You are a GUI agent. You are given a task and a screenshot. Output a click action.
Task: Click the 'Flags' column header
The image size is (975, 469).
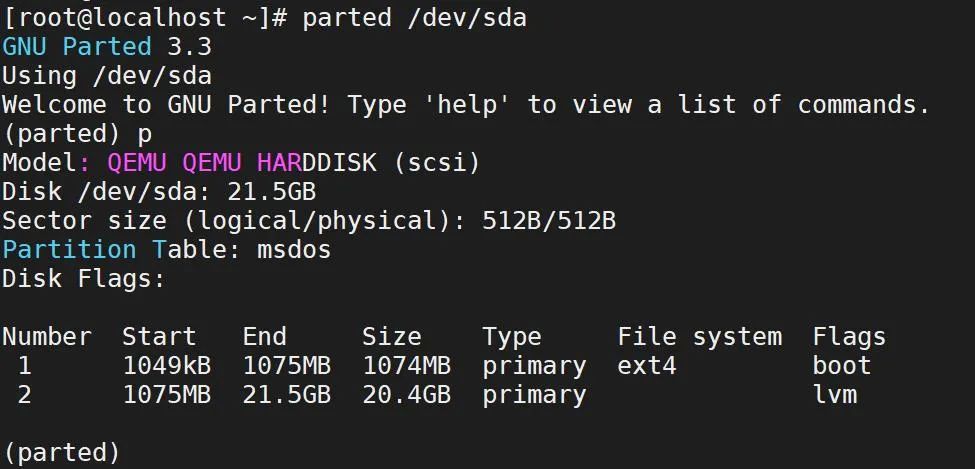click(x=849, y=336)
